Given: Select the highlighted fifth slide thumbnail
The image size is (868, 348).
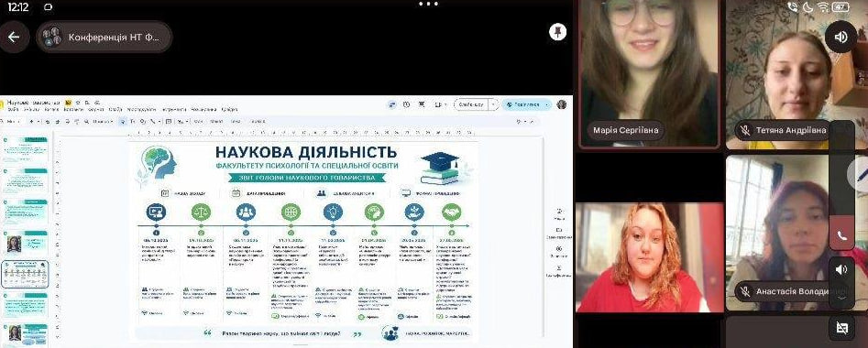Looking at the screenshot, I should point(26,275).
